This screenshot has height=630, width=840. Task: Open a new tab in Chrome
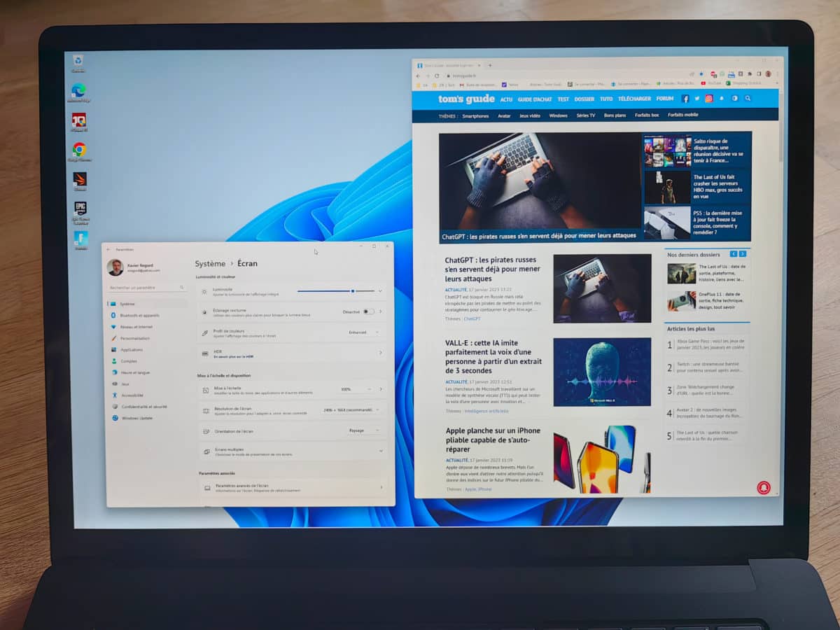(489, 66)
